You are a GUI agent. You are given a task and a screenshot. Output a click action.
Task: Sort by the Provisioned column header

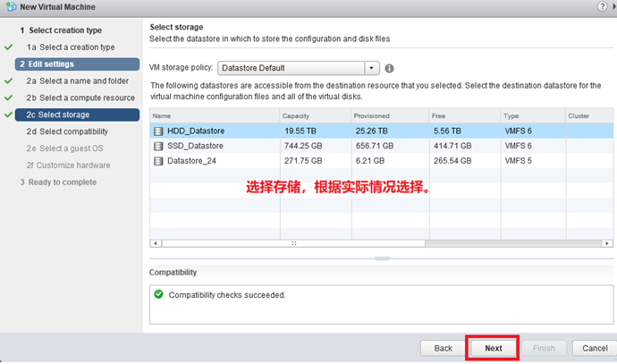tap(390, 116)
